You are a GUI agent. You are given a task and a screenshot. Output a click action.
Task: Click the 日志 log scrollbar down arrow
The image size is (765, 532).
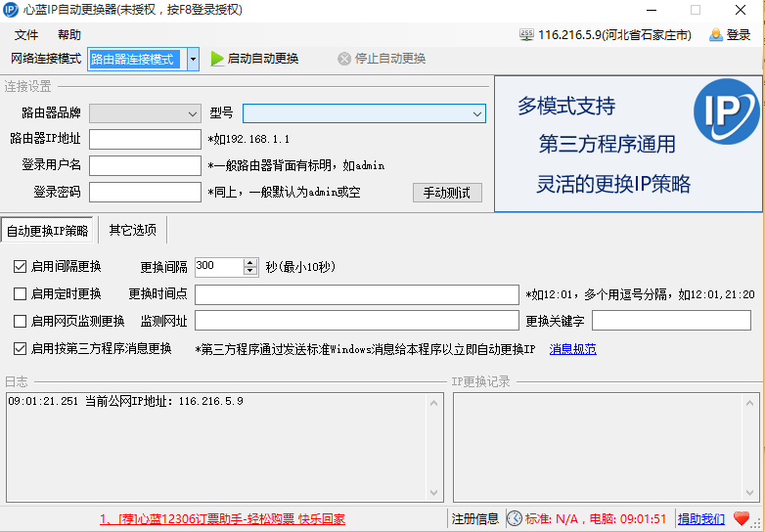tap(433, 493)
